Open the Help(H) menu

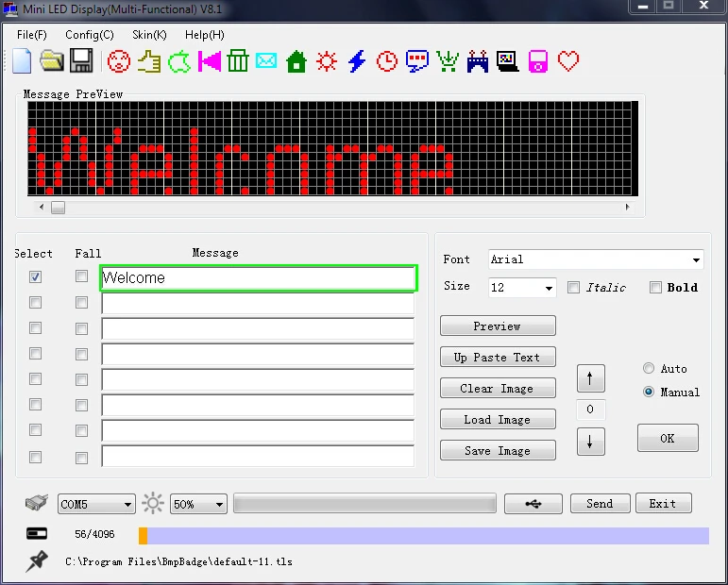tap(204, 35)
